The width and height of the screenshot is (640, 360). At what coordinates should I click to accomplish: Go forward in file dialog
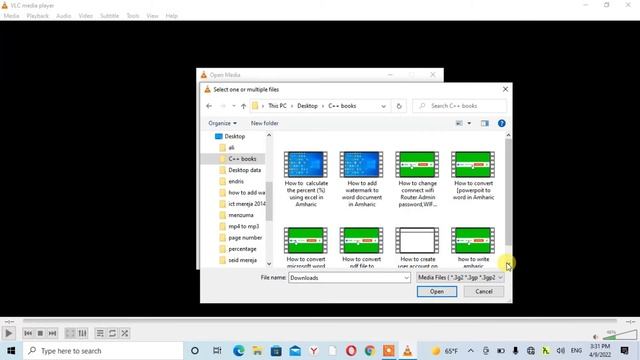223,106
